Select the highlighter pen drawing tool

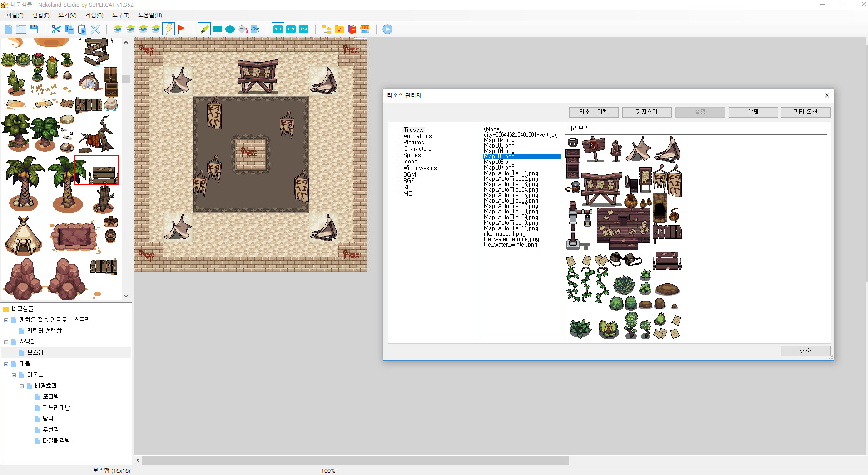coord(204,29)
